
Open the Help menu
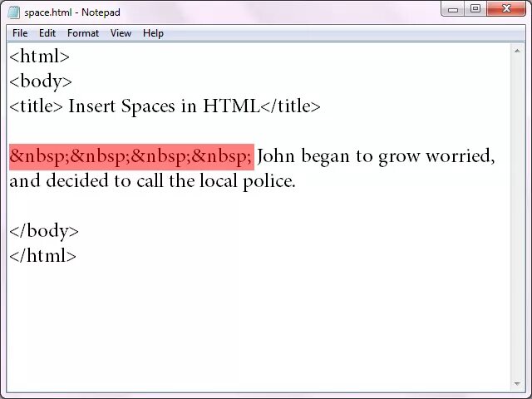(153, 33)
